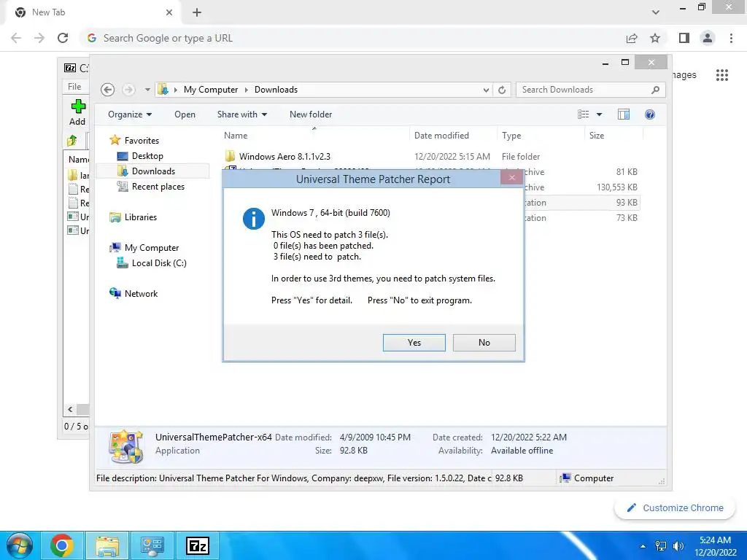Screen dimensions: 747x560
Task: Focus the Search Downloads field
Action: point(589,90)
